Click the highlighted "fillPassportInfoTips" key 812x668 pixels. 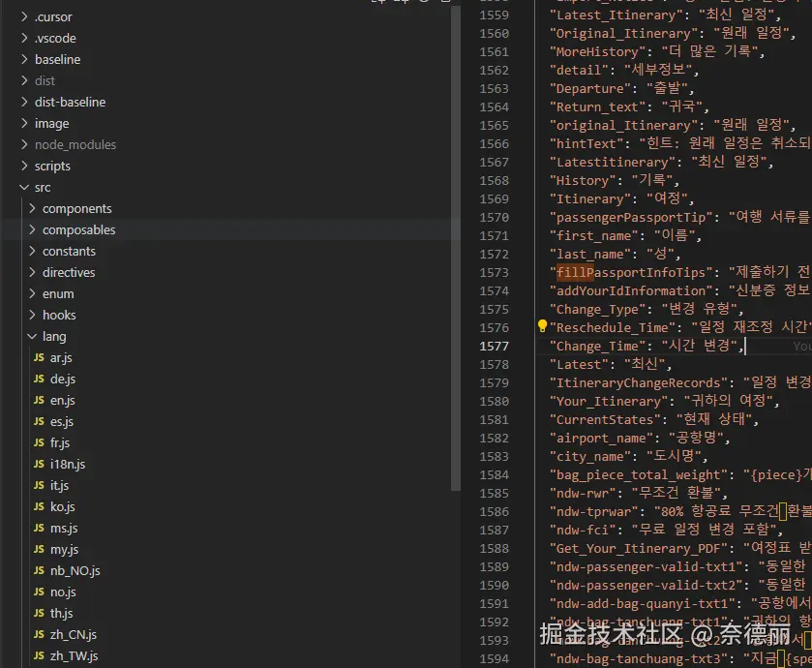click(x=631, y=272)
